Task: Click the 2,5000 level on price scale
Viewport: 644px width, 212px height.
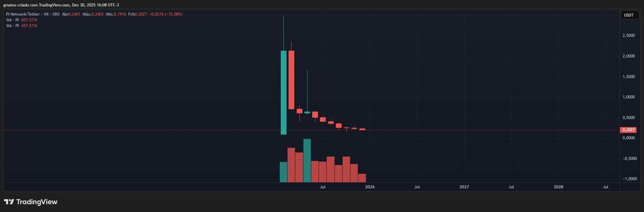Action: click(628, 36)
